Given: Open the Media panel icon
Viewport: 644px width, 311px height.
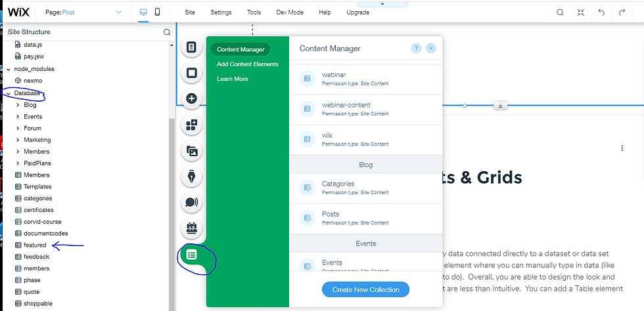Looking at the screenshot, I should (x=191, y=151).
